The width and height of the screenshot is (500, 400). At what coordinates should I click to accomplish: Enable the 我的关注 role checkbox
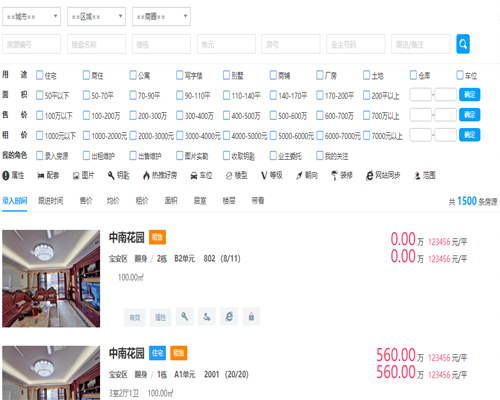320,155
